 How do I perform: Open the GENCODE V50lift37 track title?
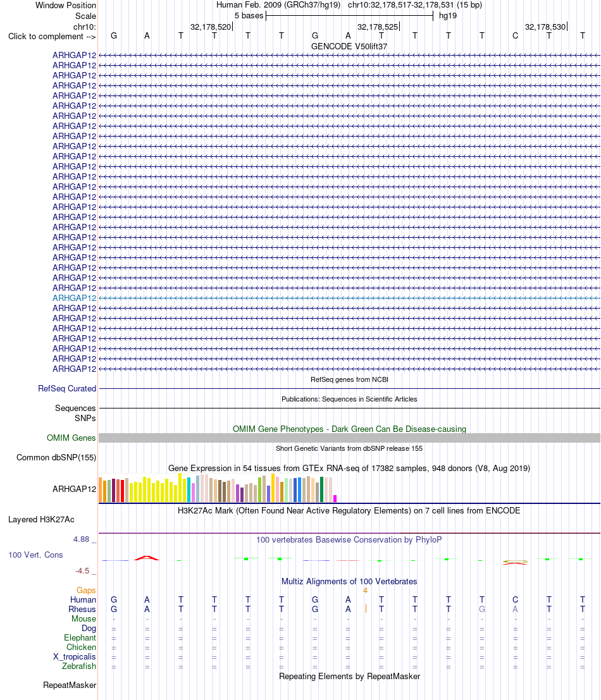(x=349, y=46)
